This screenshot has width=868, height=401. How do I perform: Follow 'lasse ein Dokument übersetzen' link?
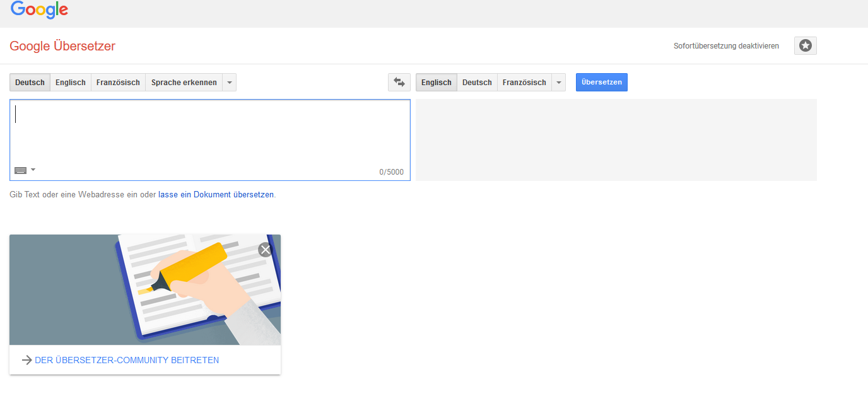click(x=216, y=195)
